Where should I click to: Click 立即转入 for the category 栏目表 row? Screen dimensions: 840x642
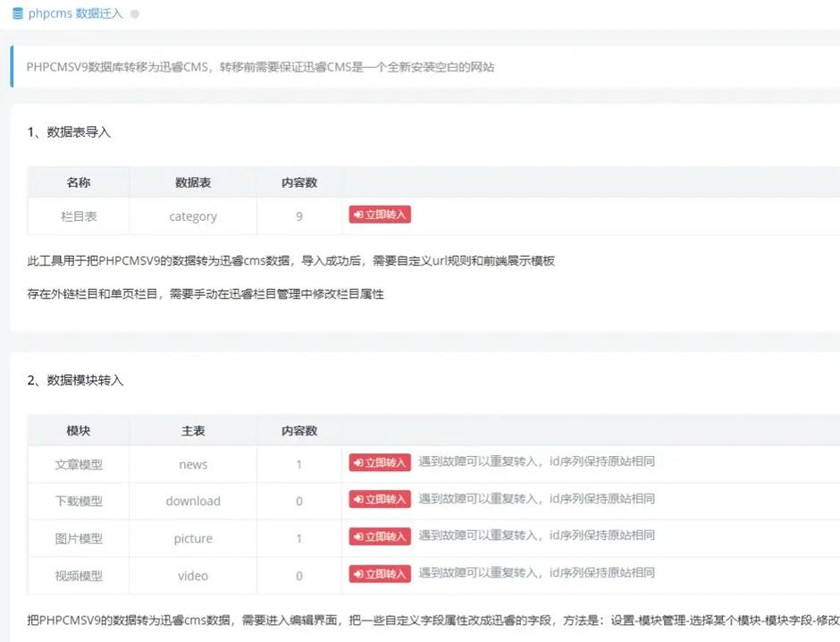(x=380, y=215)
